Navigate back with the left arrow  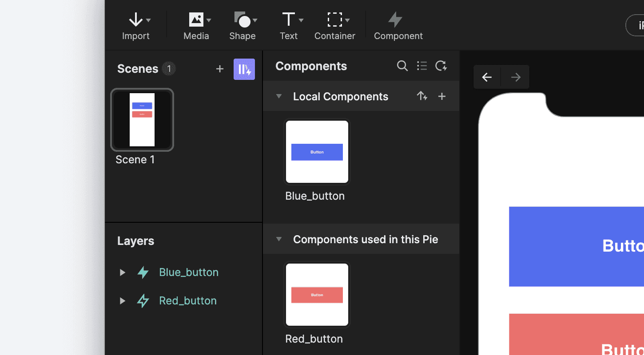click(487, 77)
